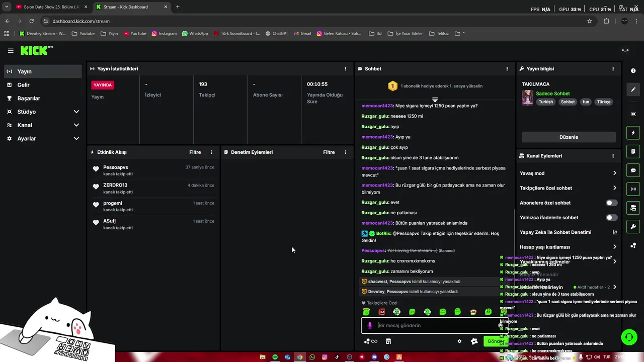The width and height of the screenshot is (644, 362).
Task: Open chat settings gear icon
Action: click(x=459, y=341)
